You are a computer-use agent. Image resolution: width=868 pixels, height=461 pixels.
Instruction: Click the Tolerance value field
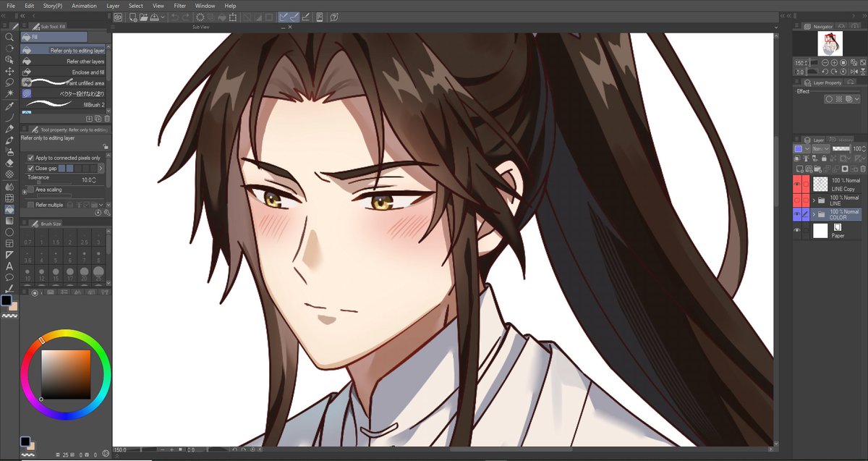88,179
